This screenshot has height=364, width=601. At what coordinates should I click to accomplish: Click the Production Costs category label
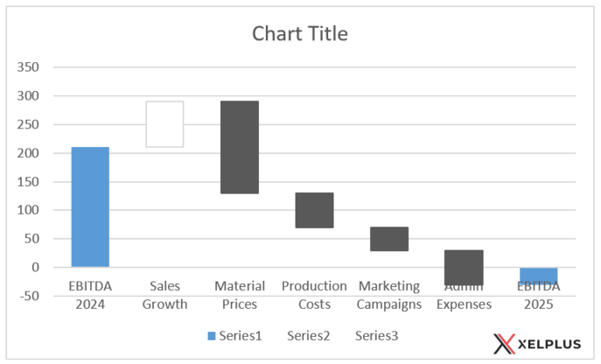314,296
